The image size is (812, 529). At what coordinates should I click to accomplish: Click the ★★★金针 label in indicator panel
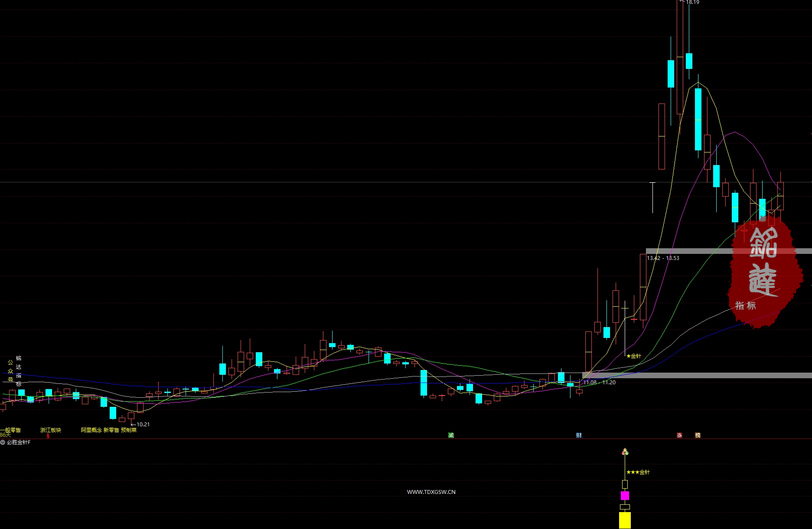pyautogui.click(x=638, y=472)
